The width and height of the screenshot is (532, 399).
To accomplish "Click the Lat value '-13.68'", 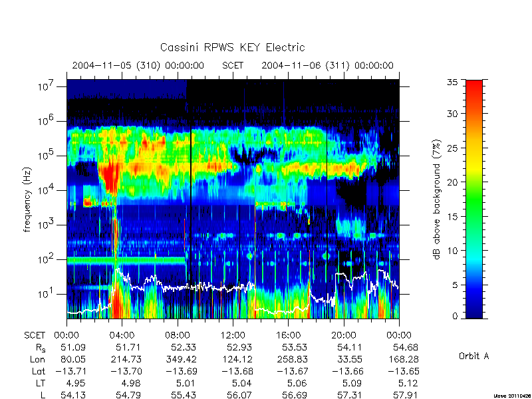I will point(237,371).
